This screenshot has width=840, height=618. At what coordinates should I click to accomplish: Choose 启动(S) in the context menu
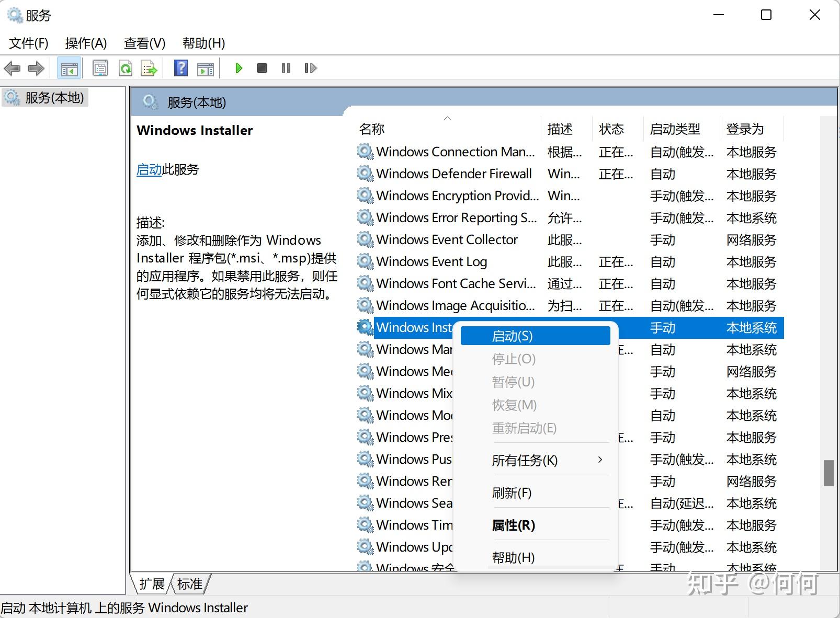[536, 336]
